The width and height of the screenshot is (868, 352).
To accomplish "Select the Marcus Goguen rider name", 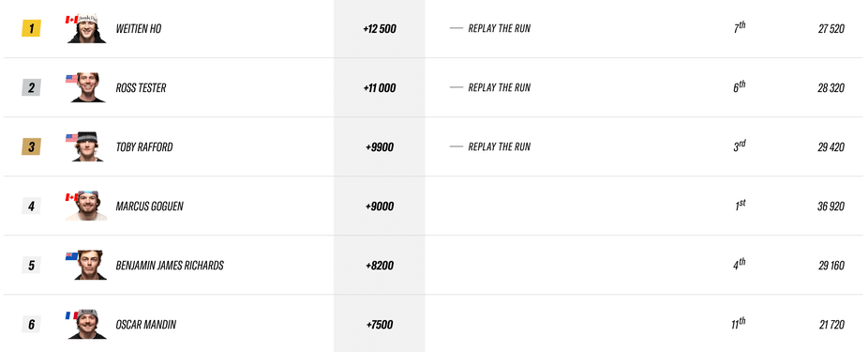I will 149,207.
